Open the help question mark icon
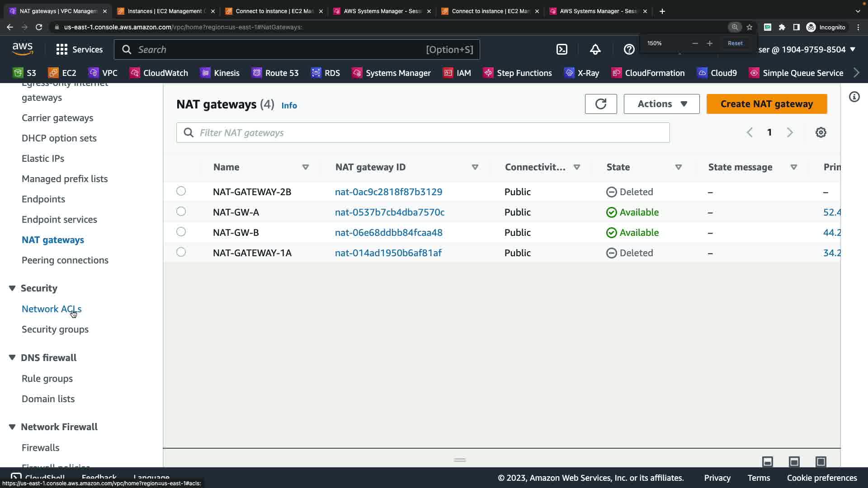The width and height of the screenshot is (868, 488). pos(629,50)
